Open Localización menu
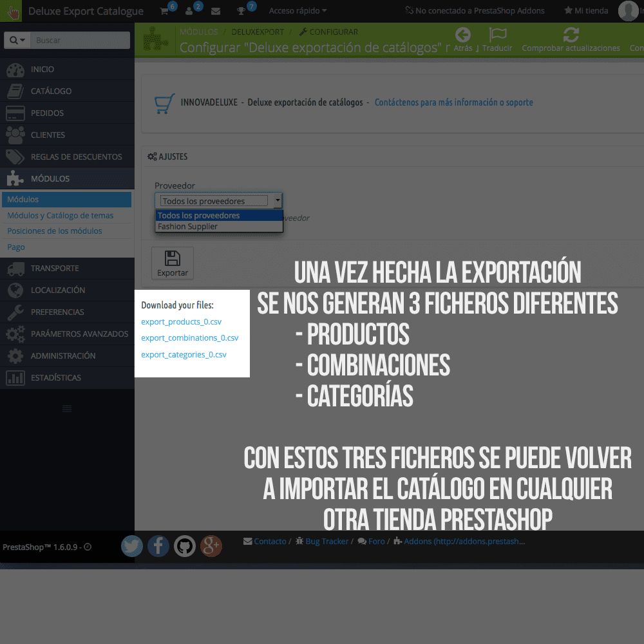 click(x=68, y=290)
